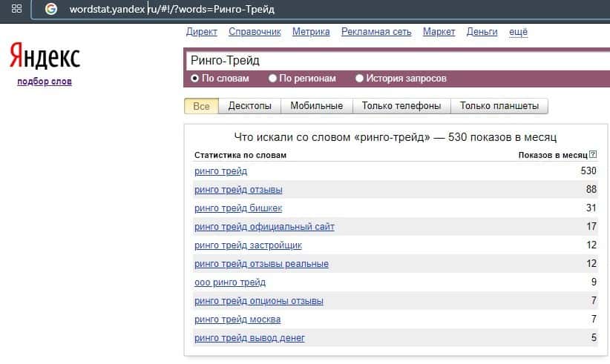
Task: Open the Мобильные tab
Action: point(316,106)
